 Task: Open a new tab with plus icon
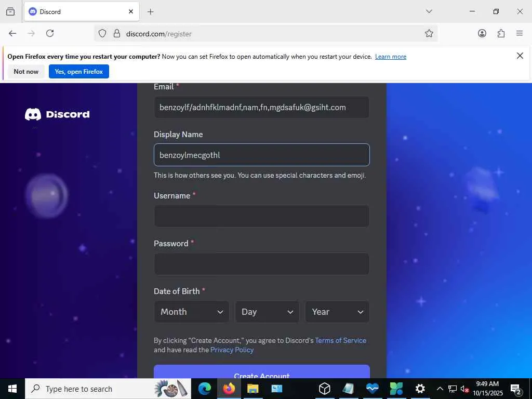click(x=150, y=12)
